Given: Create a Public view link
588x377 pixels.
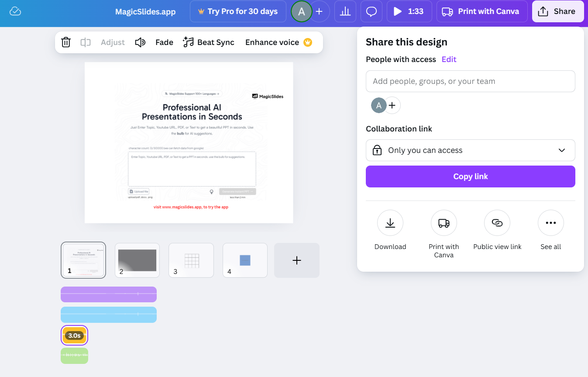Looking at the screenshot, I should (497, 223).
